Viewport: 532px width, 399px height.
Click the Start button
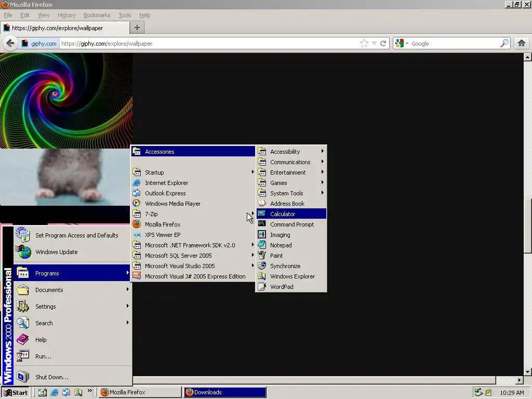pos(16,393)
